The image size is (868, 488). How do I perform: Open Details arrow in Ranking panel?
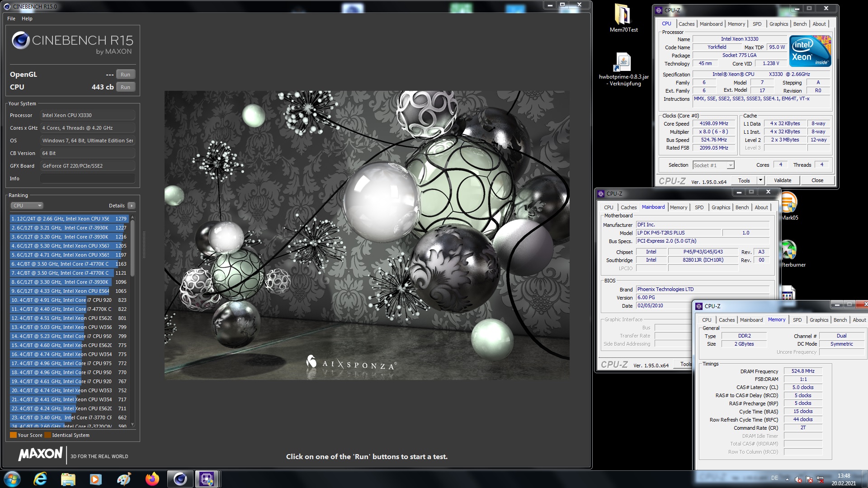pyautogui.click(x=132, y=206)
